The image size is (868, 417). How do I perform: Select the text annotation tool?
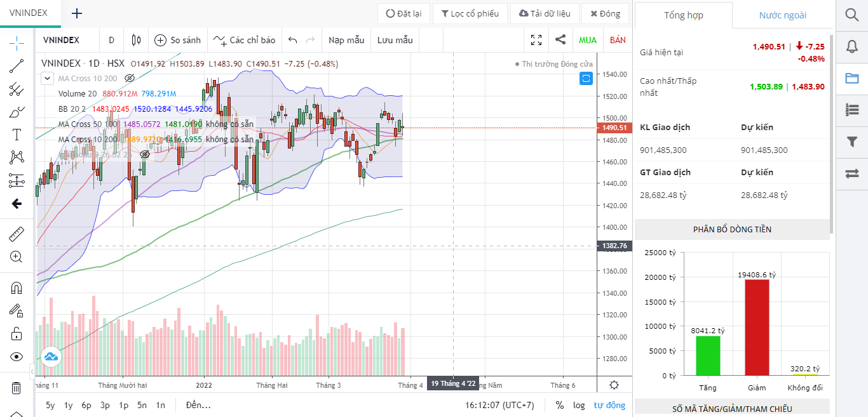17,135
